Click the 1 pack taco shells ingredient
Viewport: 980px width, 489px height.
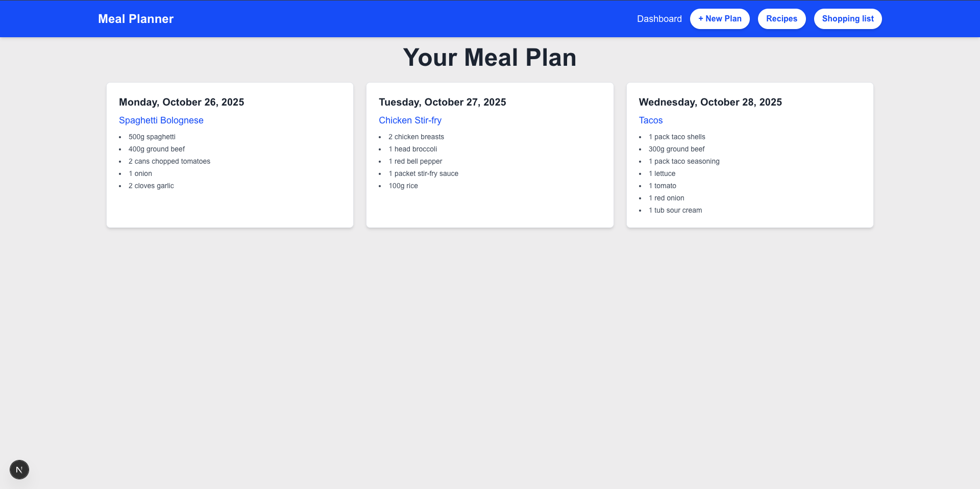pyautogui.click(x=677, y=137)
